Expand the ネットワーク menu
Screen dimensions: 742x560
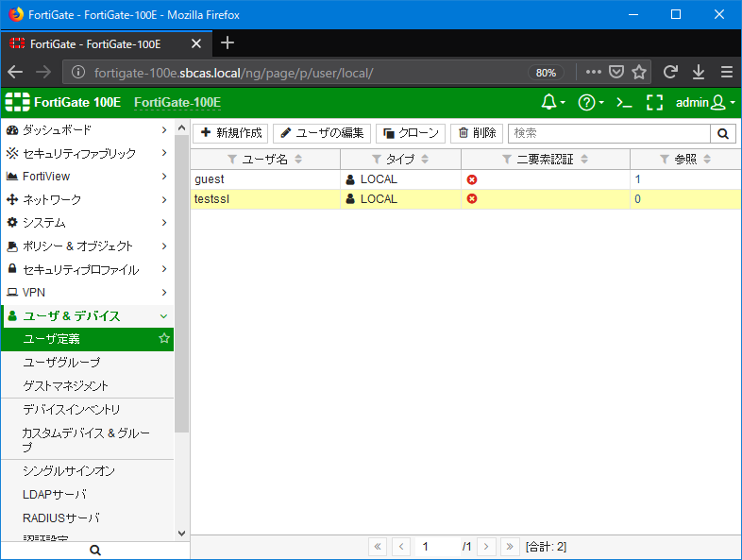[88, 199]
